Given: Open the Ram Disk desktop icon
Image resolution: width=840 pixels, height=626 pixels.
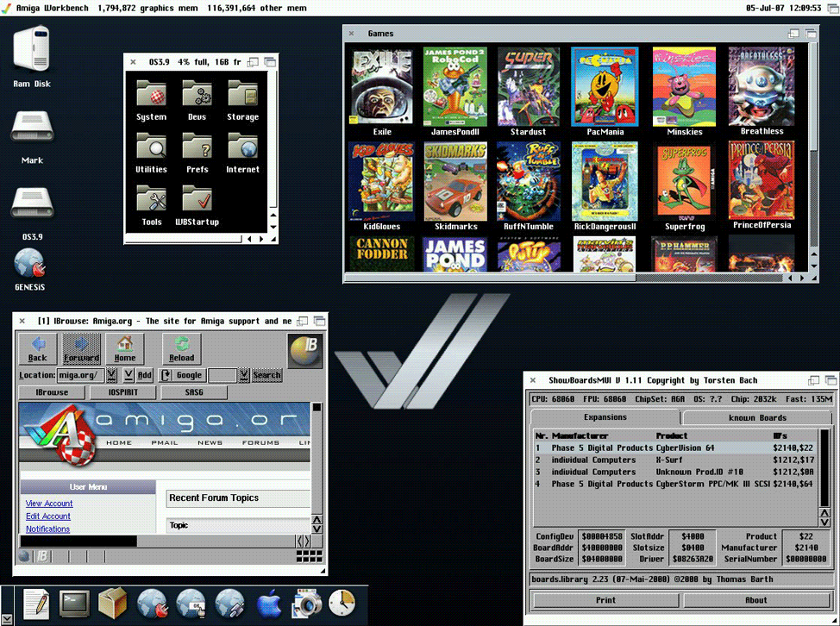Looking at the screenshot, I should 32,50.
